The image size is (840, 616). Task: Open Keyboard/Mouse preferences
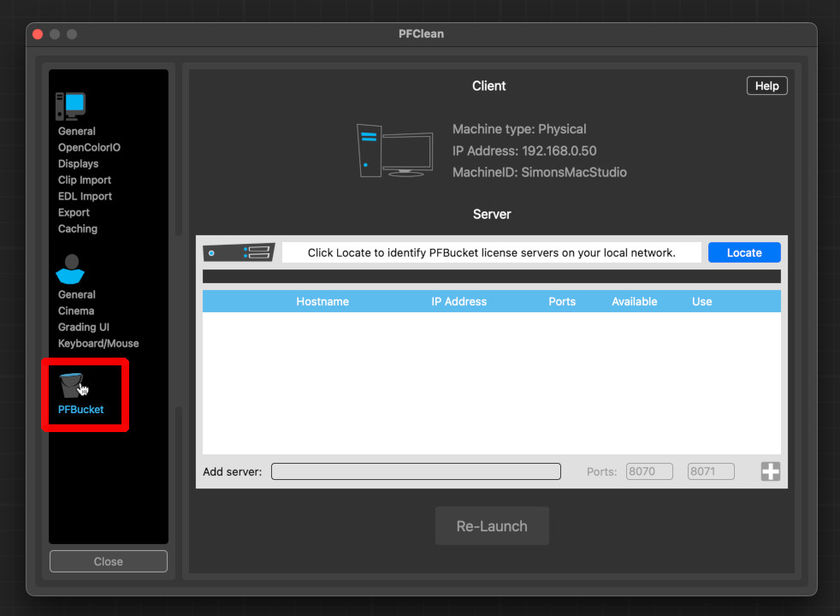[98, 343]
